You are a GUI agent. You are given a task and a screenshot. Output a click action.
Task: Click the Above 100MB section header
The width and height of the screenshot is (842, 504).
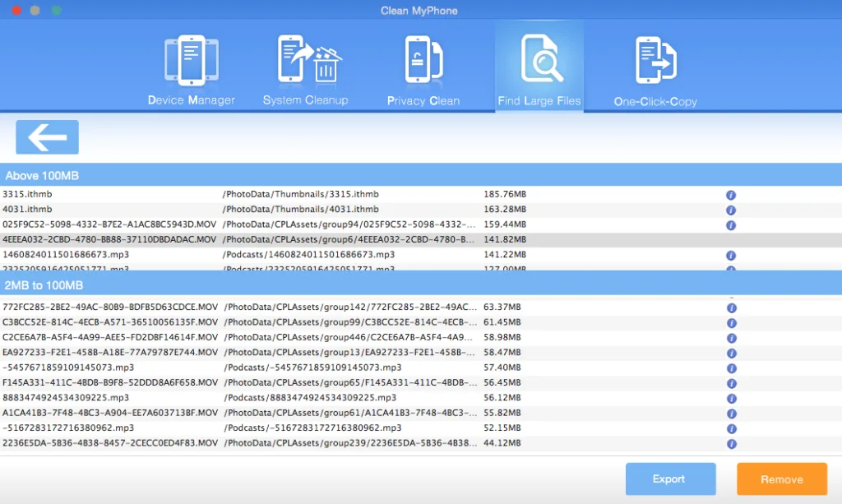point(421,175)
